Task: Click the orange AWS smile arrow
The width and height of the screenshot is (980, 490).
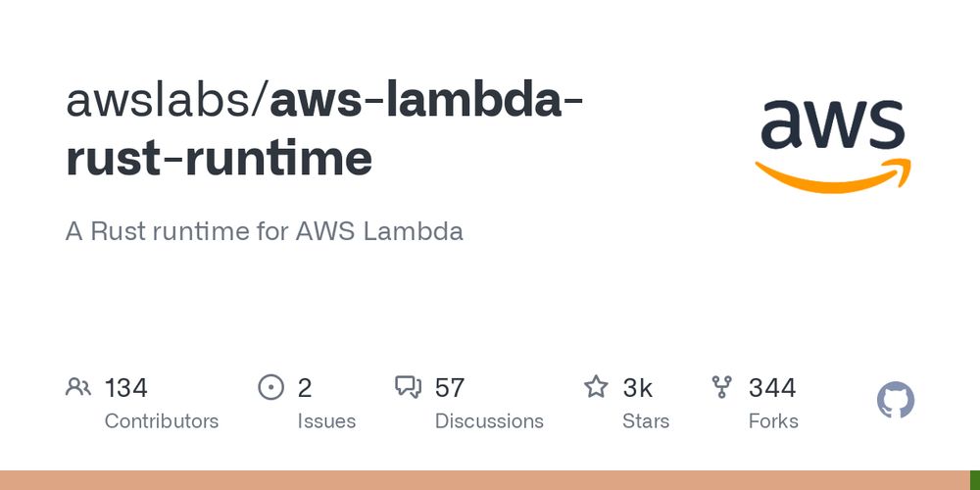Action: click(832, 176)
